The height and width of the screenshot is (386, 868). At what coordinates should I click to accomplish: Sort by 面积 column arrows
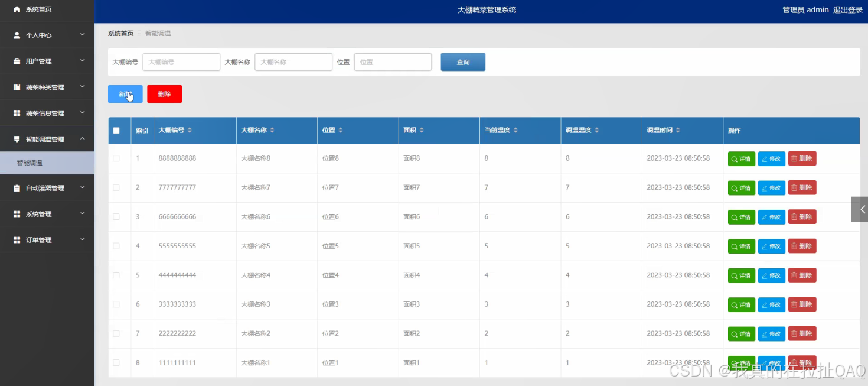coord(422,131)
